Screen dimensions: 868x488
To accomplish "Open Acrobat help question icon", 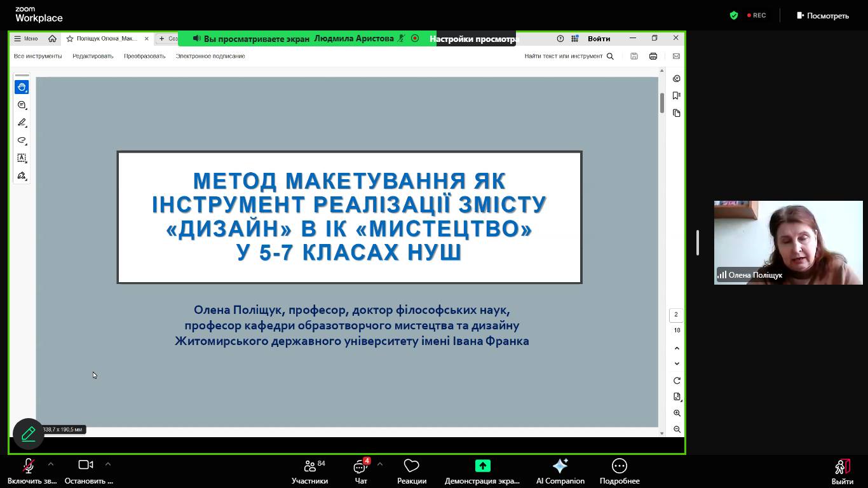I will tap(560, 39).
